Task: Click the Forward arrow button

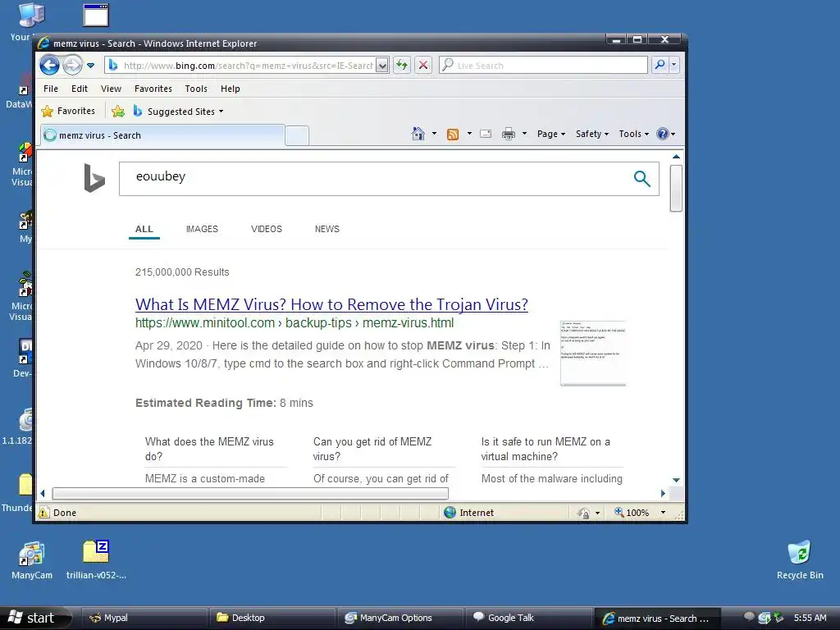Action: click(72, 66)
